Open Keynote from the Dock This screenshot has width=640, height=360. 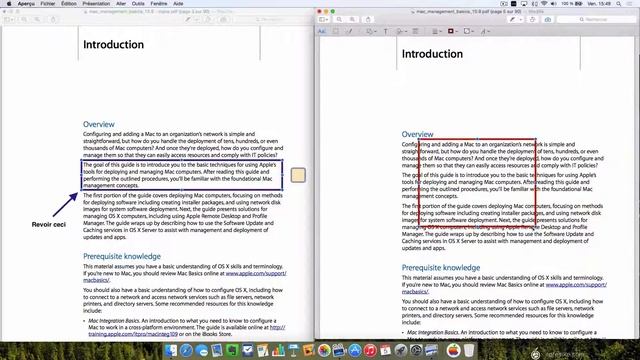coord(293,350)
